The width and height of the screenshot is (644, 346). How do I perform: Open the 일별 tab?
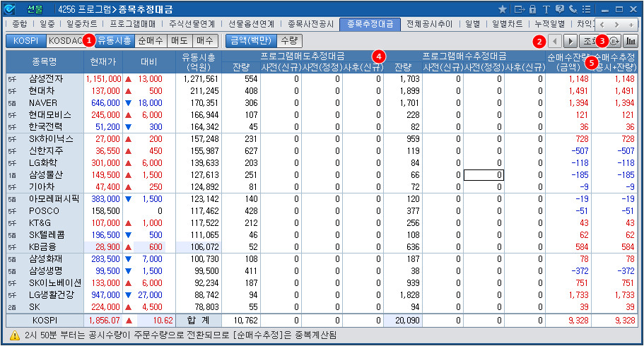pos(473,24)
